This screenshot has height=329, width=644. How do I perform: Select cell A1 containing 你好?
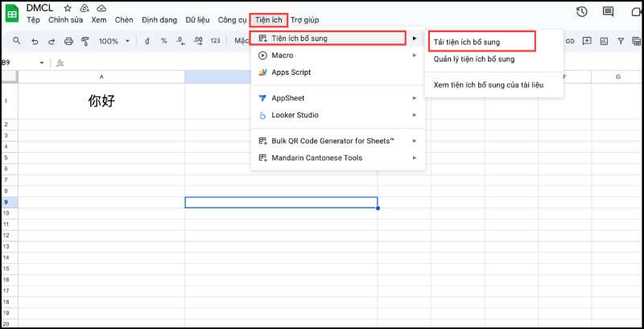pyautogui.click(x=101, y=101)
